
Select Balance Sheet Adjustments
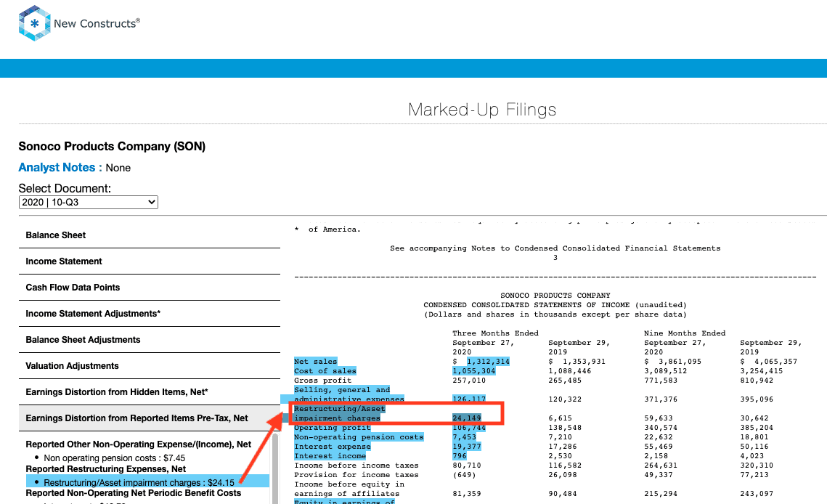[150, 339]
